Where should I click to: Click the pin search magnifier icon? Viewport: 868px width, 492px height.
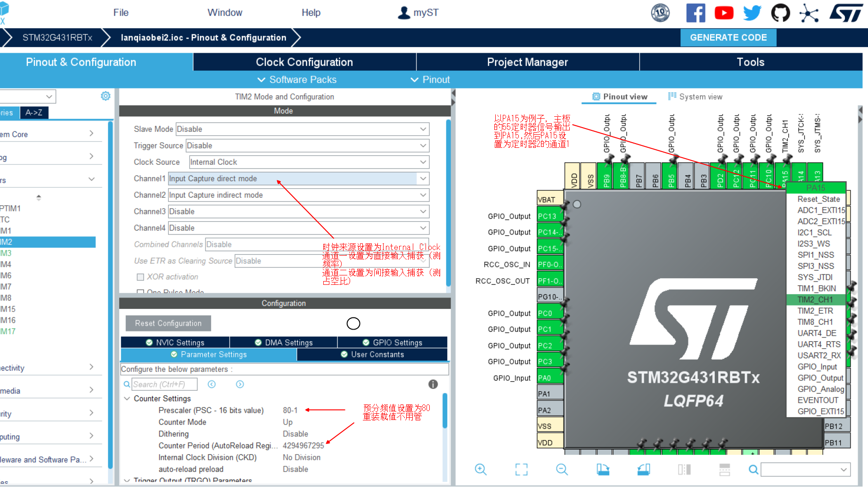coord(753,469)
